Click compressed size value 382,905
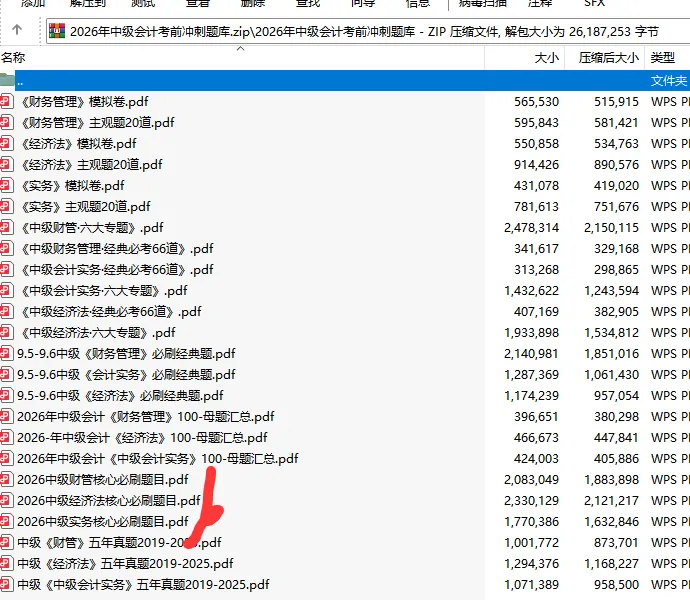 617,312
